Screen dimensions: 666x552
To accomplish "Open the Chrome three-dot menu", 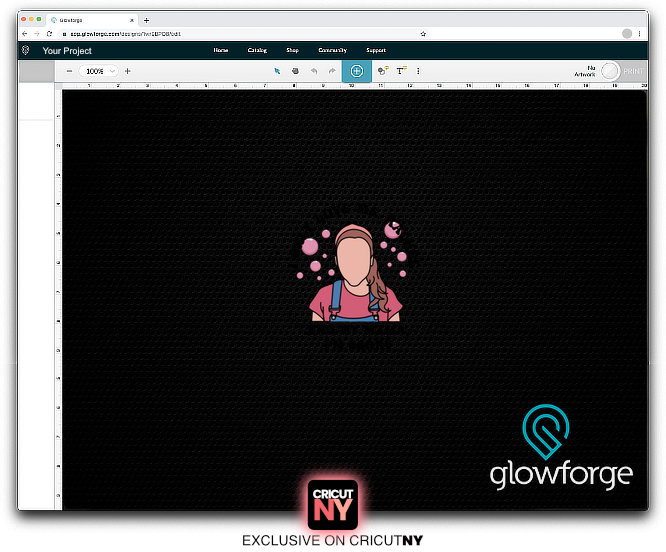I will [639, 34].
